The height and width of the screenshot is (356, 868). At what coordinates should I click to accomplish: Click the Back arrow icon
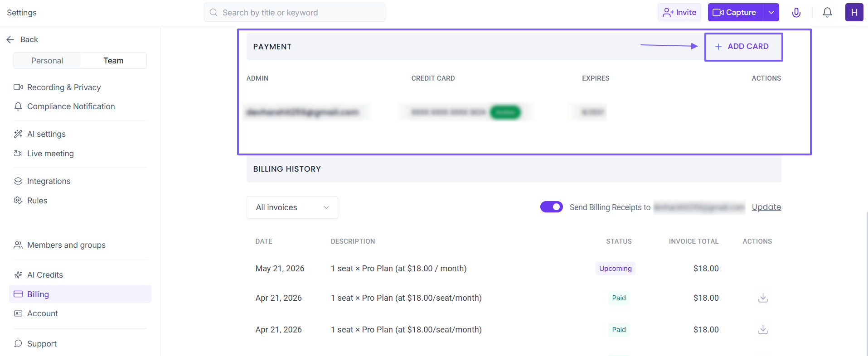tap(10, 40)
